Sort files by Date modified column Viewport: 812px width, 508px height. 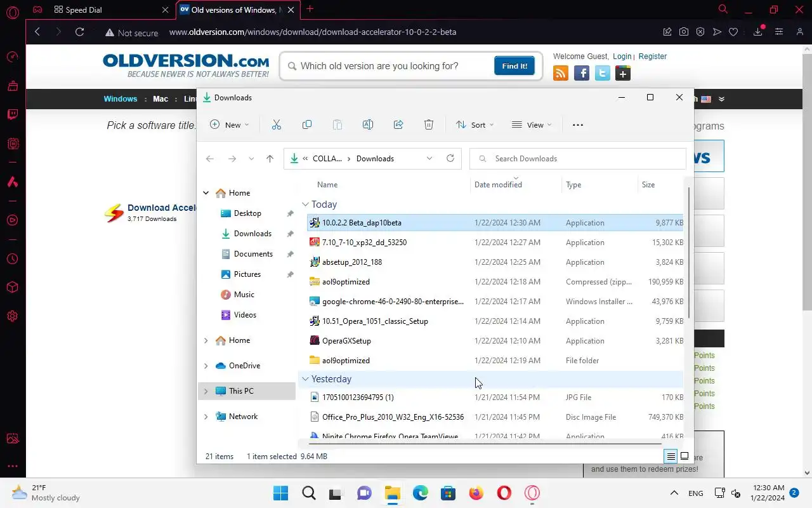pos(498,185)
